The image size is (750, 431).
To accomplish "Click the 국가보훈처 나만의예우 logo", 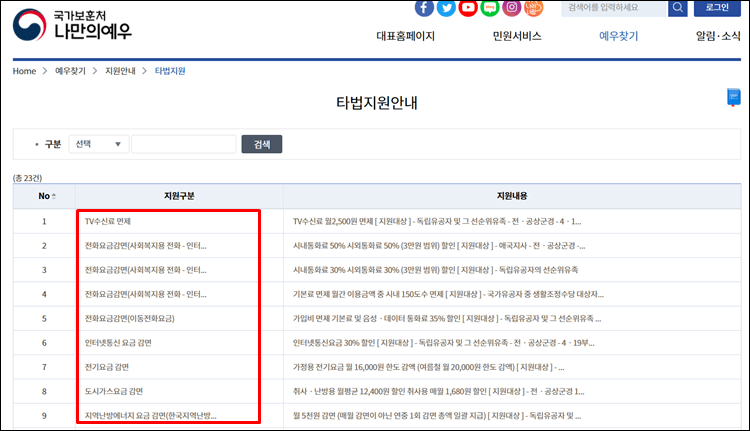I will pos(72,25).
